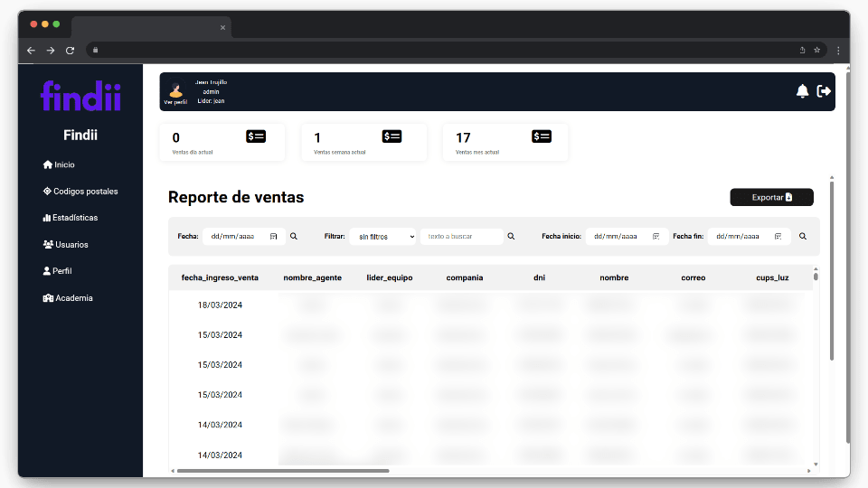Click cups_luz column header
The height and width of the screenshot is (488, 868).
point(772,277)
